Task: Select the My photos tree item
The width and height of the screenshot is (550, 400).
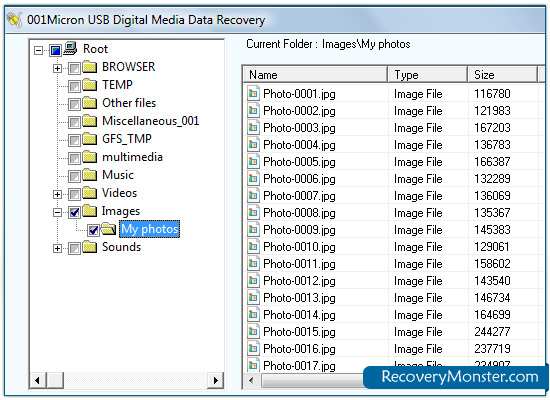Action: (x=150, y=229)
